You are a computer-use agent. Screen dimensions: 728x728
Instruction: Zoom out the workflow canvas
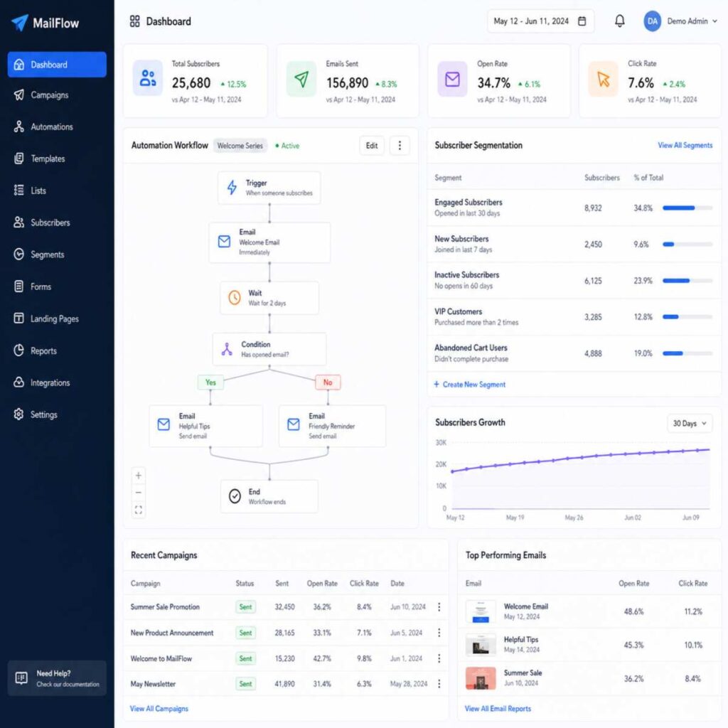[x=139, y=493]
